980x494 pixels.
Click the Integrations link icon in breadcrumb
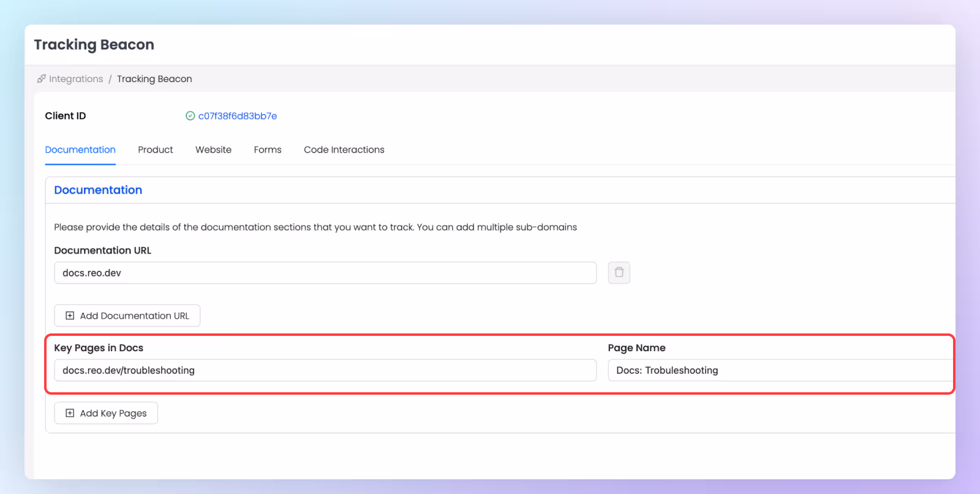42,79
